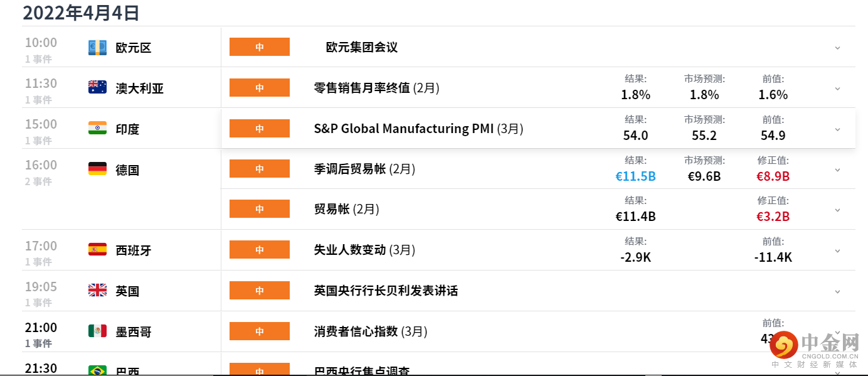Screen dimensions: 868x376
Task: Click the 16:00 time slot for 德国
Action: (41, 165)
